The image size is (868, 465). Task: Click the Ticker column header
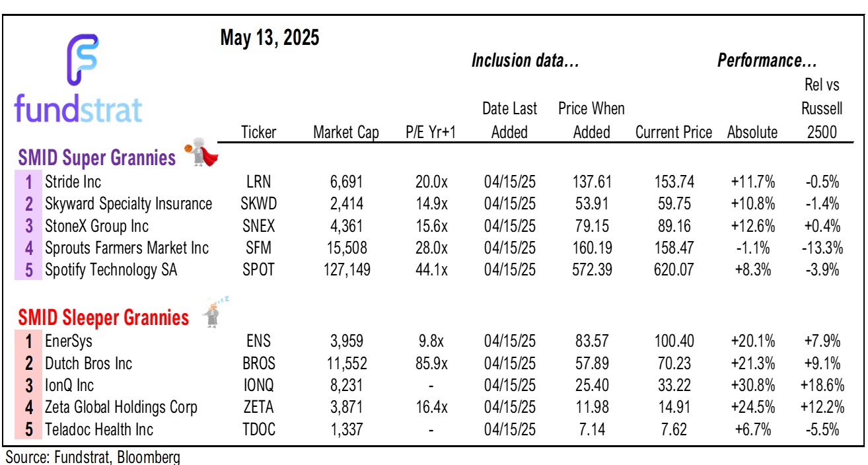[258, 132]
